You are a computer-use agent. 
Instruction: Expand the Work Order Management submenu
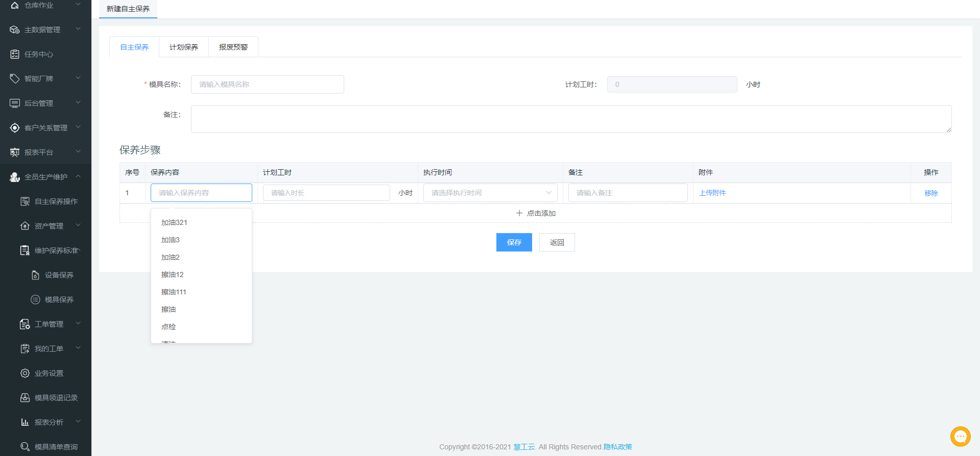tap(78, 324)
